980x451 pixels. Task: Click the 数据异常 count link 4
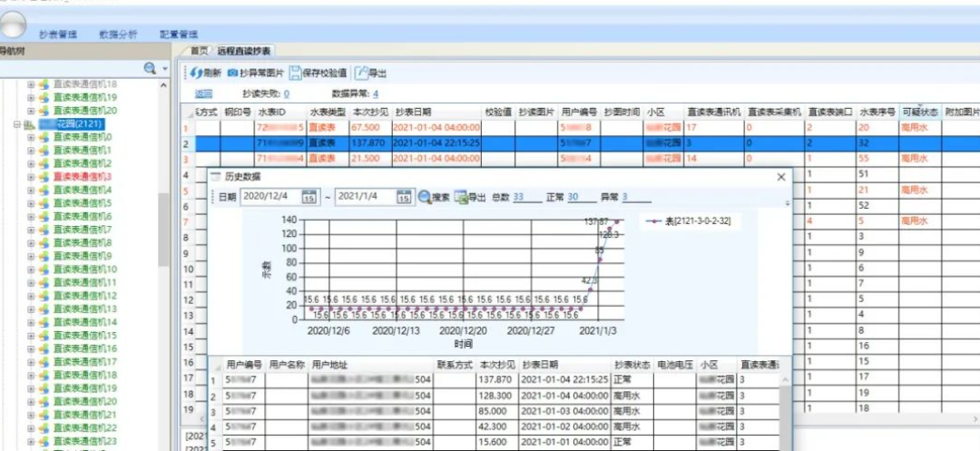376,93
